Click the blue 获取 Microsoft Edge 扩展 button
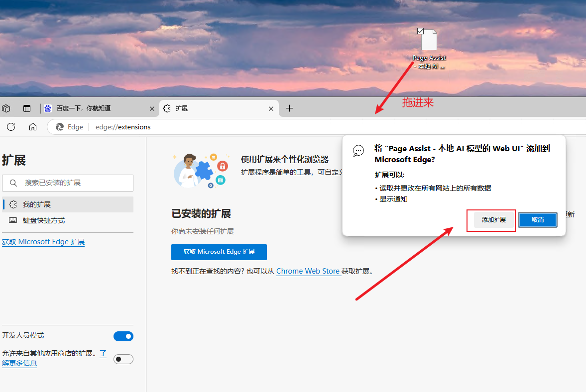The width and height of the screenshot is (586, 392). coord(219,252)
